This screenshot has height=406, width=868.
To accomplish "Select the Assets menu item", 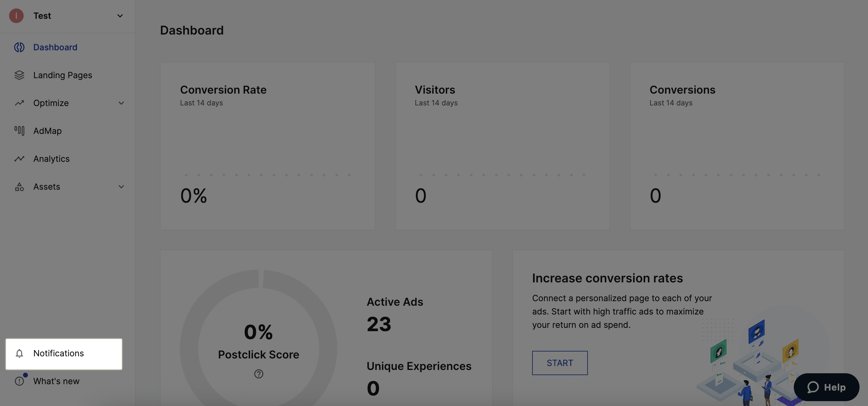I will pos(47,186).
